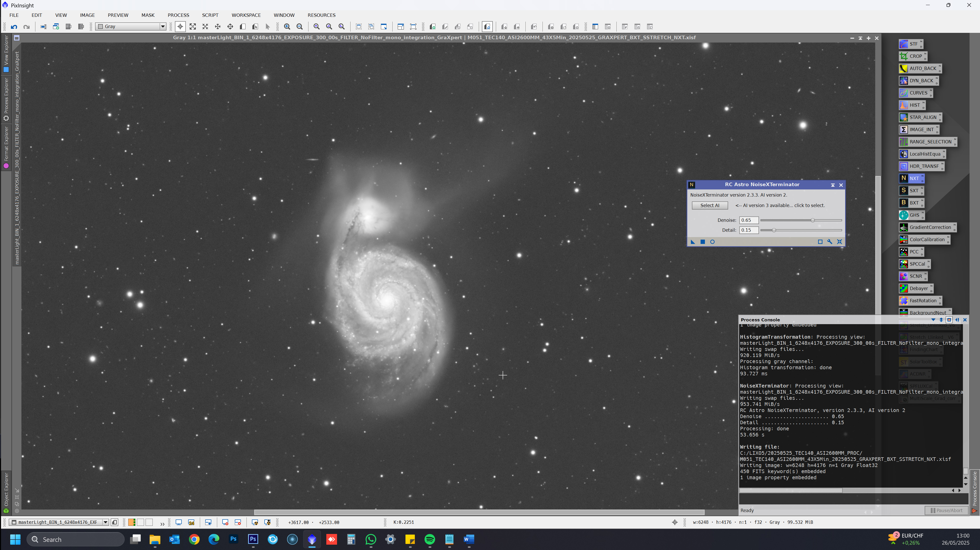Image resolution: width=980 pixels, height=550 pixels.
Task: Open the SCRIPT menu
Action: click(210, 15)
